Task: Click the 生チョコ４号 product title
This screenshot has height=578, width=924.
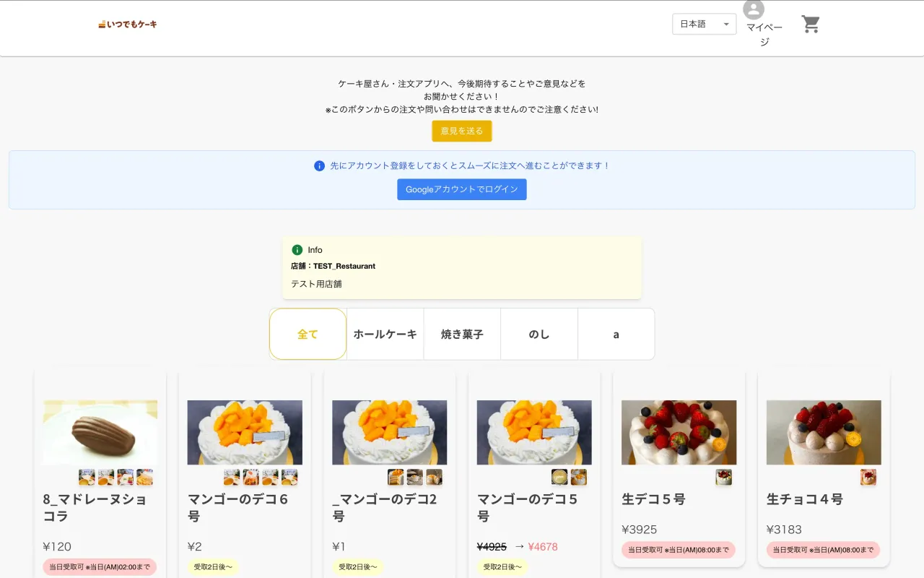Action: pos(804,499)
